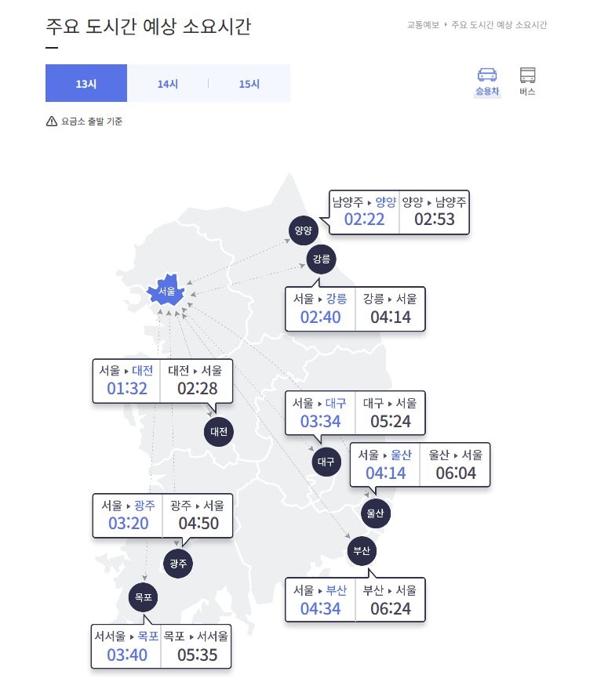Click the 목포 city marker

tap(143, 597)
